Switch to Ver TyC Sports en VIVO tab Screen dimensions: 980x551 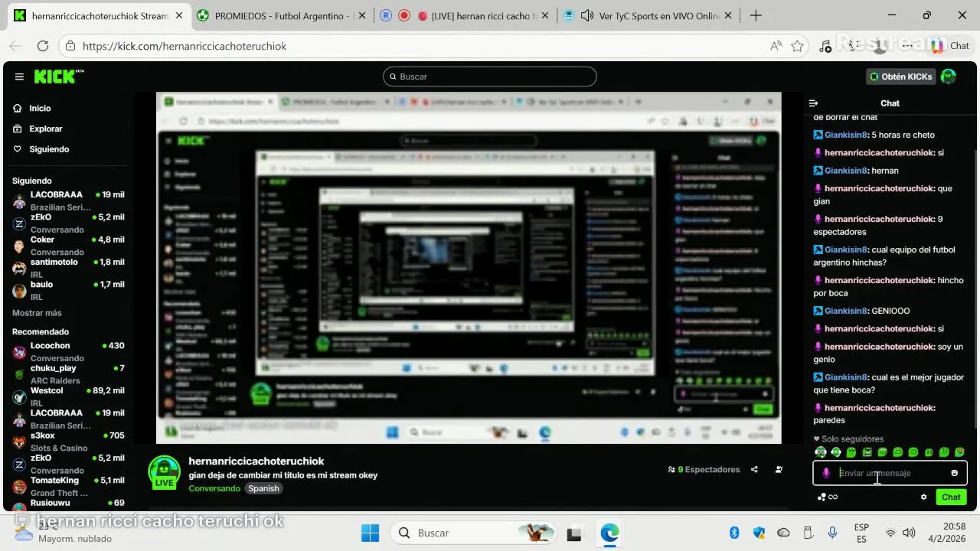648,15
